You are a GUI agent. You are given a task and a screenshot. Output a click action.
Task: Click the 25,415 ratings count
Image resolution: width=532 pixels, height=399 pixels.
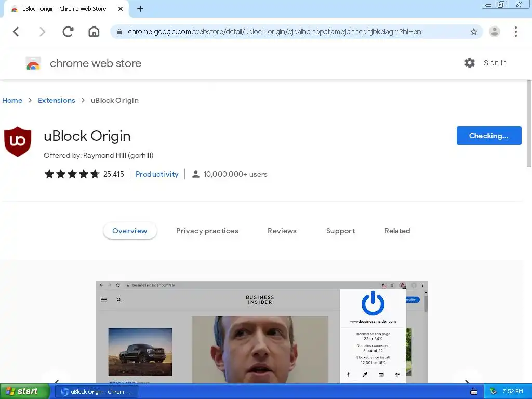click(114, 174)
